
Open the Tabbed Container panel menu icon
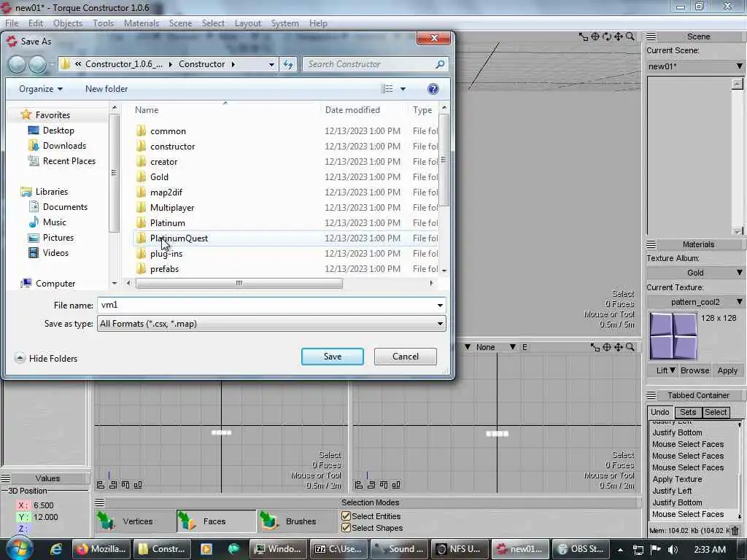[651, 395]
